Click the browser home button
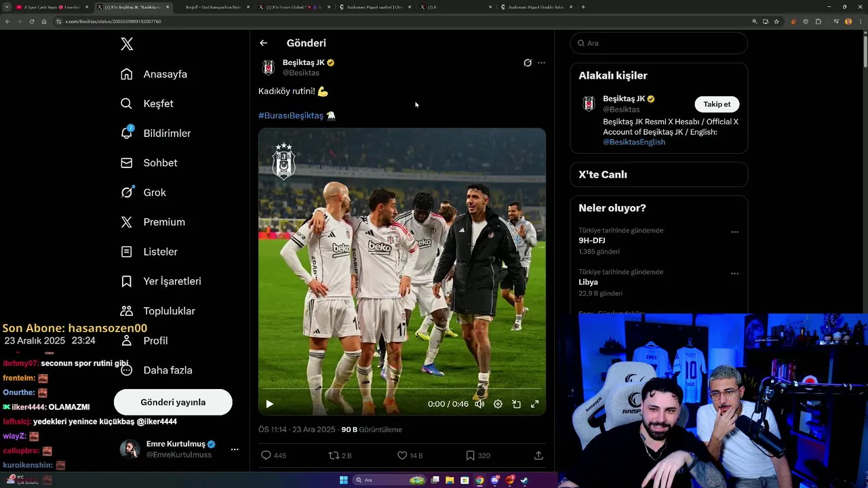868x488 pixels. click(44, 22)
